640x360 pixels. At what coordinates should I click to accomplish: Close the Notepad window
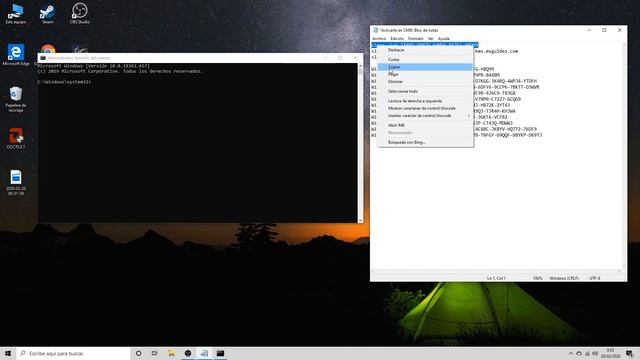pos(620,30)
